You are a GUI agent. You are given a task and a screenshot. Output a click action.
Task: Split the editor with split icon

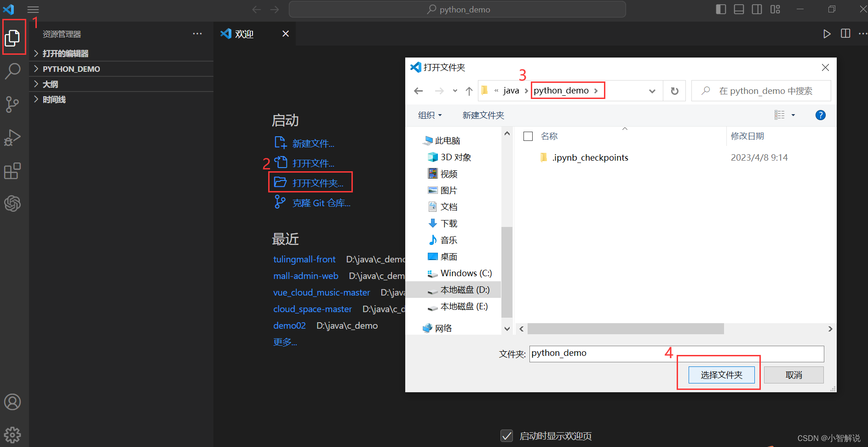(845, 34)
